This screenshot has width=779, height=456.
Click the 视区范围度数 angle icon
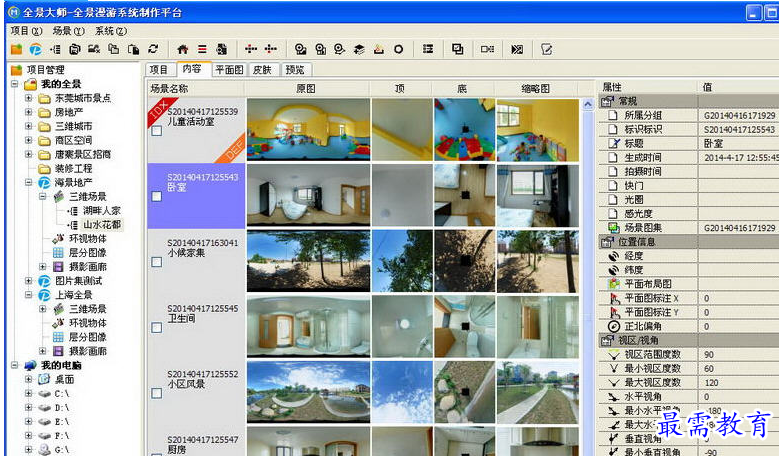pos(614,355)
